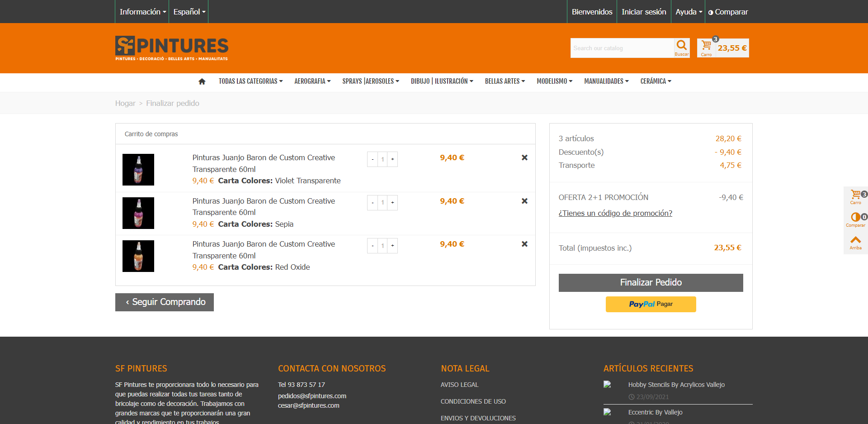868x424 pixels.
Task: Open the Aviso Legal footer link
Action: point(459,385)
